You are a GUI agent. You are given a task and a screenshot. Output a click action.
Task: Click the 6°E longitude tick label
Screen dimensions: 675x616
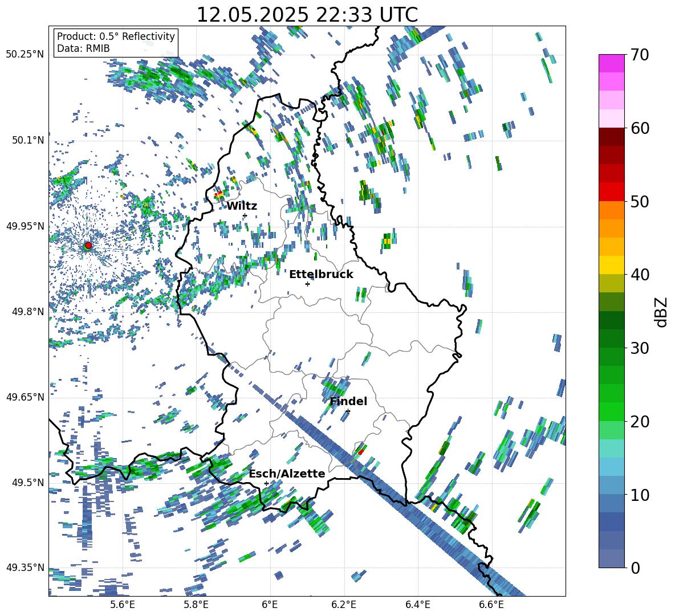click(270, 605)
